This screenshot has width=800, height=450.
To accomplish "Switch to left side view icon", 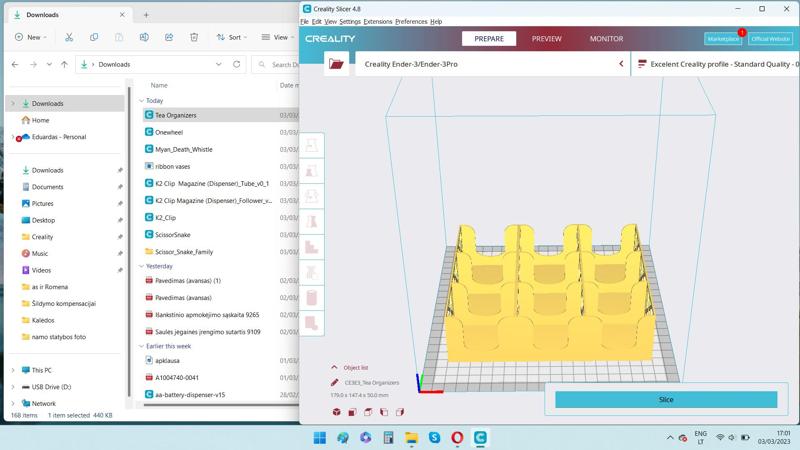I will click(x=384, y=412).
